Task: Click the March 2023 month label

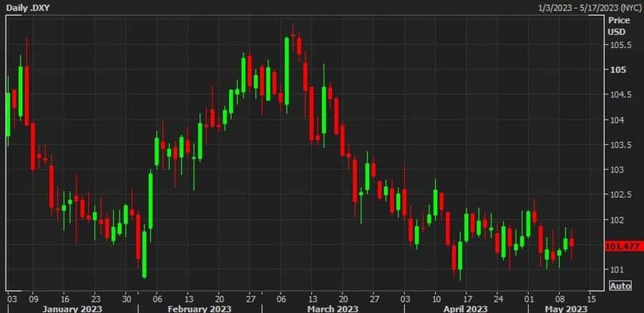Action: (333, 309)
